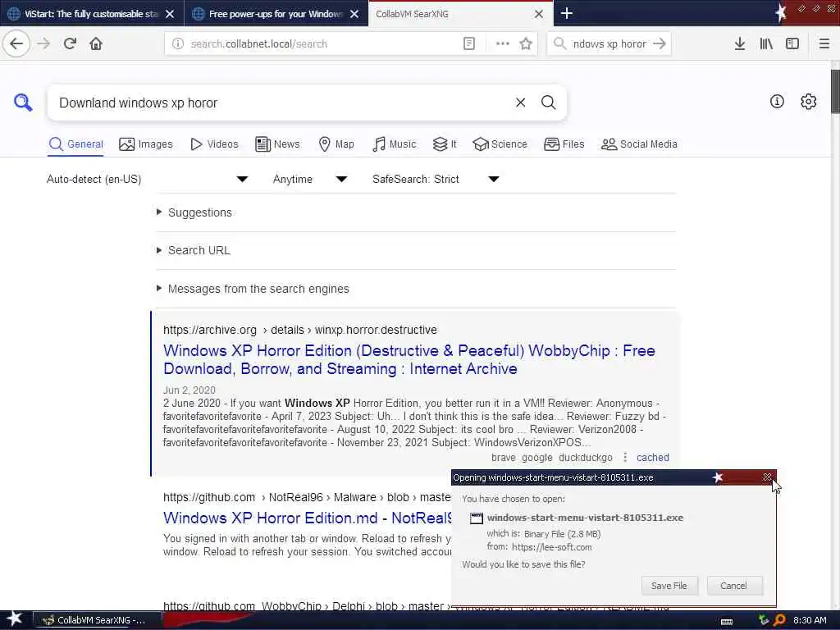Click into the SearXNG search query field
Image resolution: width=840 pixels, height=630 pixels.
click(x=284, y=103)
